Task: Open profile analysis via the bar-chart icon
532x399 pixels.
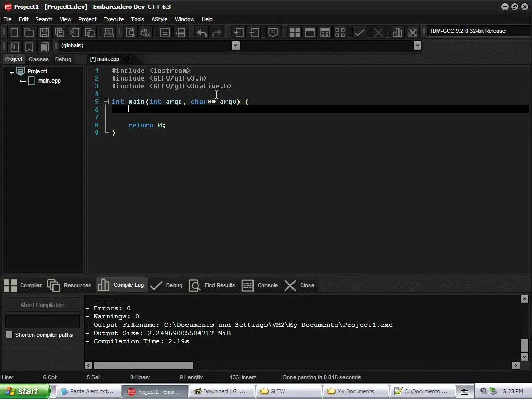Action: click(x=397, y=33)
